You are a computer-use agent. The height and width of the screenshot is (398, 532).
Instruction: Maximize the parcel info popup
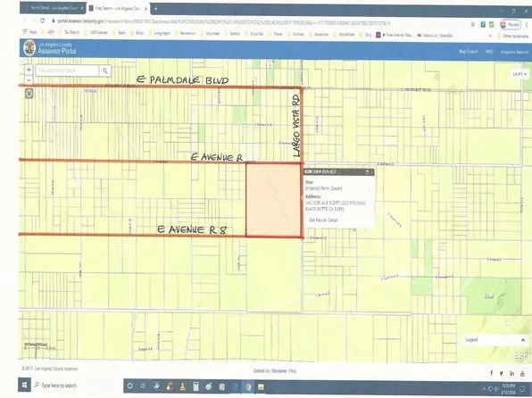tap(367, 172)
